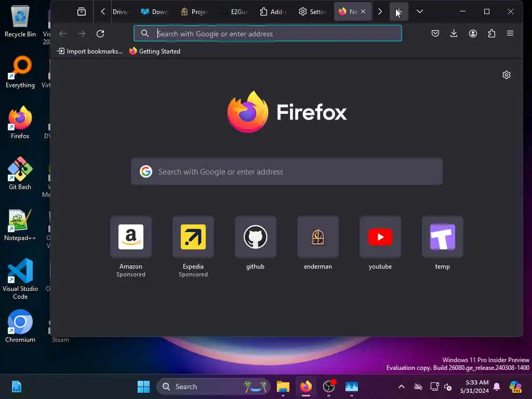This screenshot has height=399, width=532.
Task: Personalize new tab via gear icon
Action: pyautogui.click(x=506, y=75)
